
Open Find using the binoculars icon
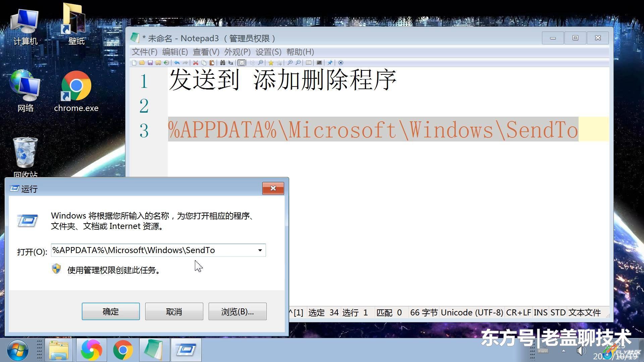(222, 63)
